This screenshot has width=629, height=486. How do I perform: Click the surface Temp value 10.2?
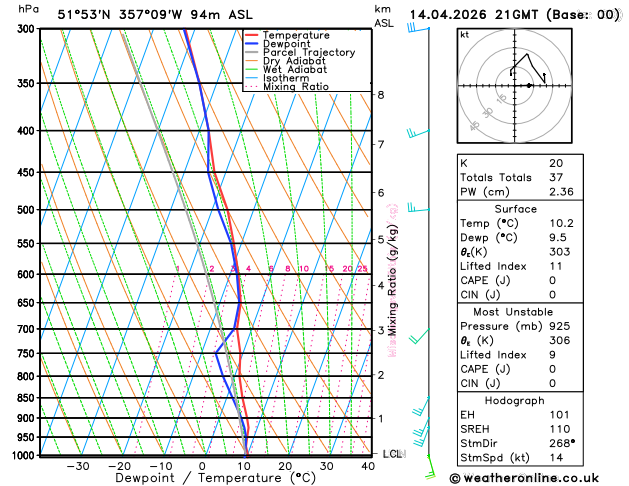561,223
